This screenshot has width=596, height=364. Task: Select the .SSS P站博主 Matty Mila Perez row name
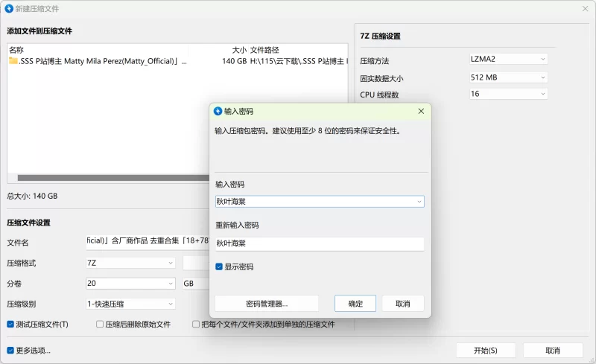tap(103, 61)
